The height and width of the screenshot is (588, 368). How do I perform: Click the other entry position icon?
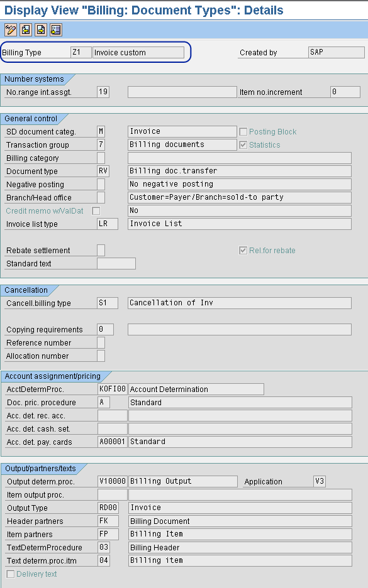point(55,30)
